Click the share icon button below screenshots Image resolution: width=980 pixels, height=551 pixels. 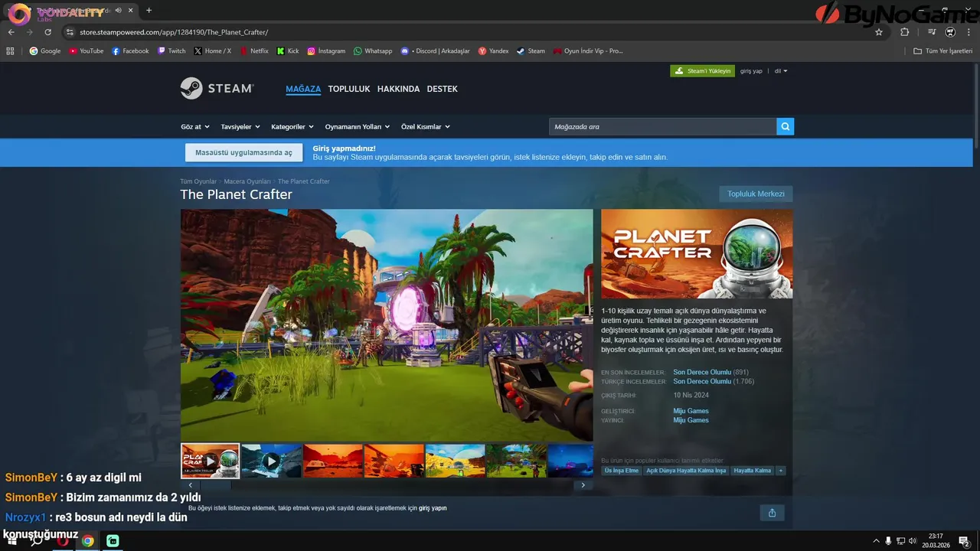pos(772,513)
